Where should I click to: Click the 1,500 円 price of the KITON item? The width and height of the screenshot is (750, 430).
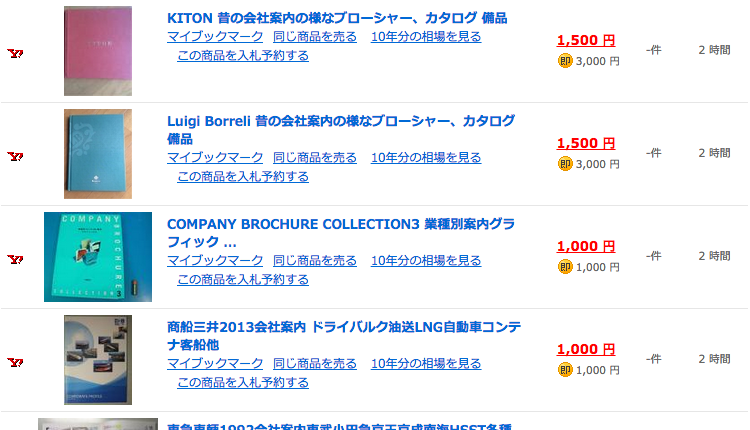tap(586, 41)
